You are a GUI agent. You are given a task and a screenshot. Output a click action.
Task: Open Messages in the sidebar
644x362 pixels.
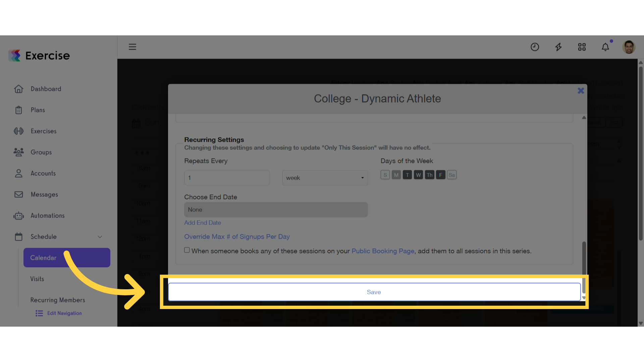pos(44,194)
